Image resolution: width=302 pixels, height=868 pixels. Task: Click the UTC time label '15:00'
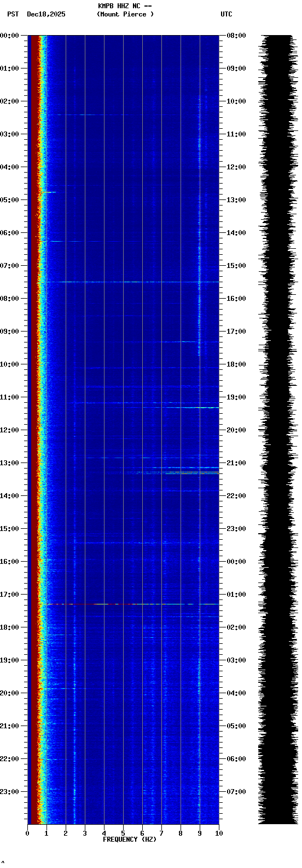click(236, 266)
